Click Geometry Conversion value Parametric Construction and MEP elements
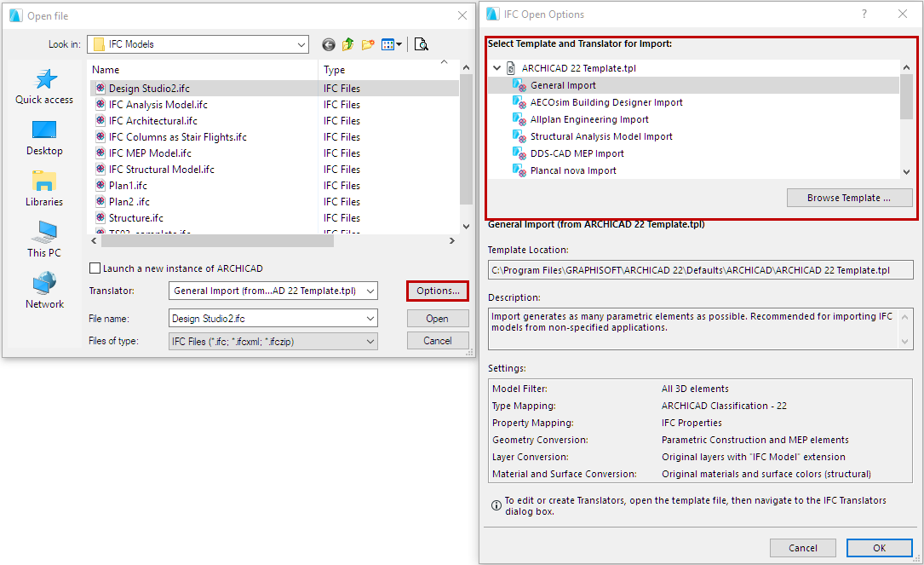The image size is (924, 565). (755, 440)
